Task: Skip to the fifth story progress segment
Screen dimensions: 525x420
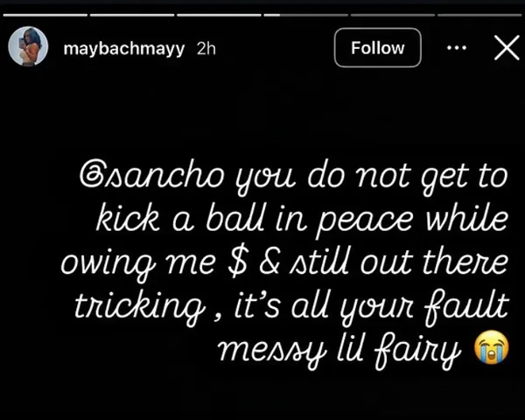Action: (393, 14)
